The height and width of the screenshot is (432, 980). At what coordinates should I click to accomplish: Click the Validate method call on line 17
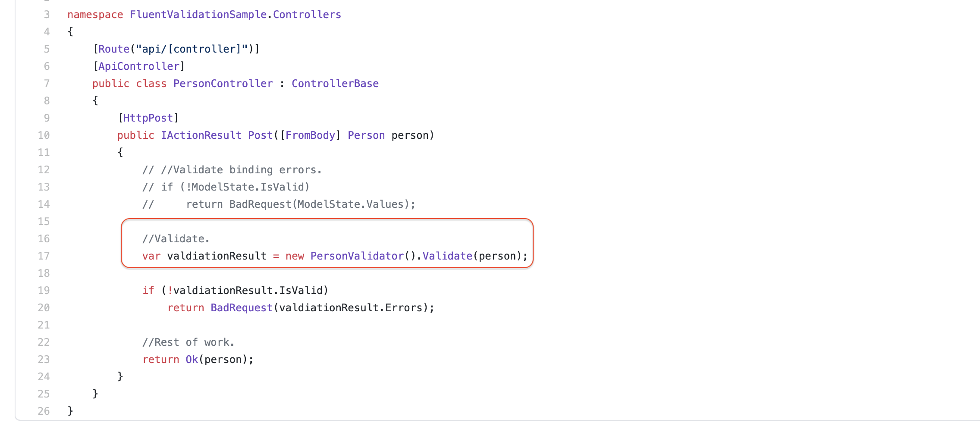(447, 256)
